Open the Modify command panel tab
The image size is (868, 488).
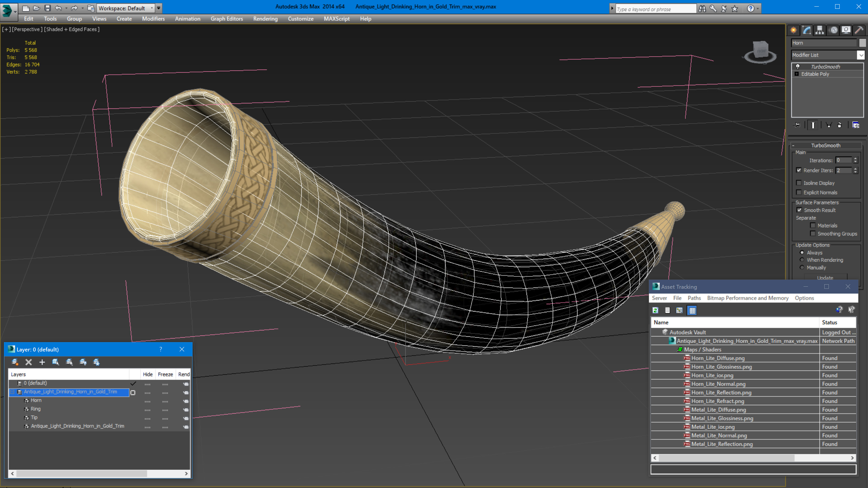(806, 30)
